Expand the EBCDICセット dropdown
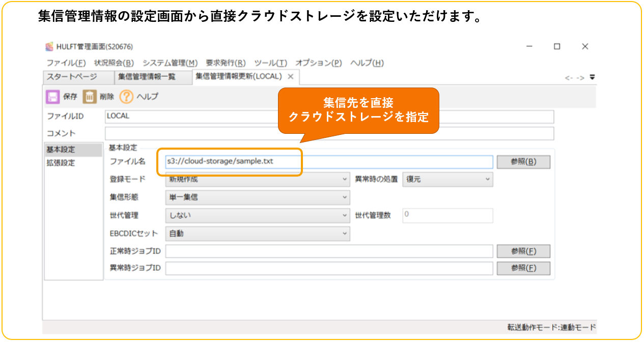The height and width of the screenshot is (342, 644). (345, 234)
